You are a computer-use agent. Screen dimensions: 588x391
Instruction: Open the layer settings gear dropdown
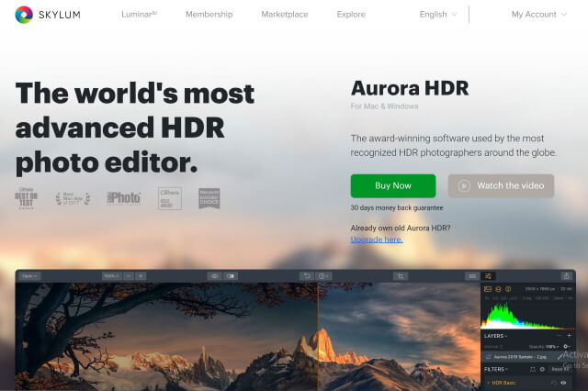(567, 346)
